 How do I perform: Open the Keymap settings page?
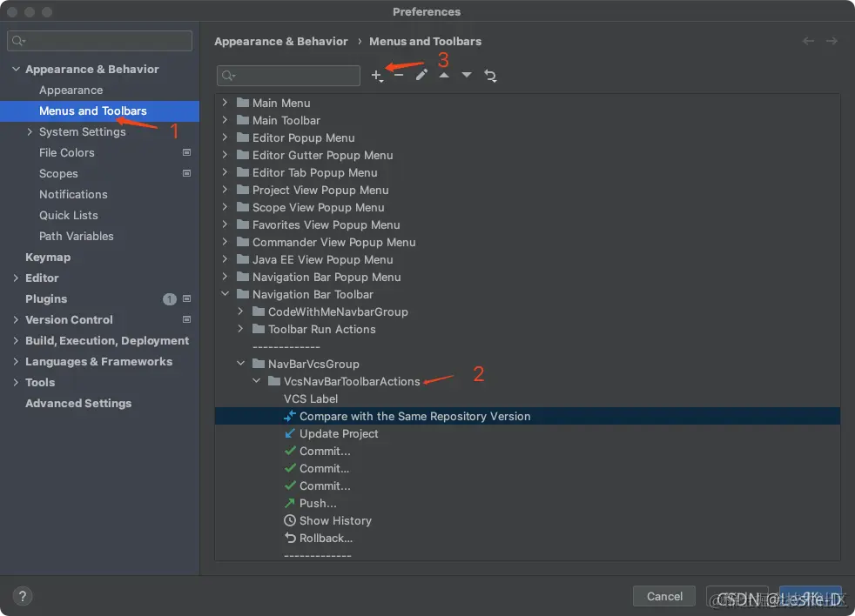pyautogui.click(x=48, y=257)
